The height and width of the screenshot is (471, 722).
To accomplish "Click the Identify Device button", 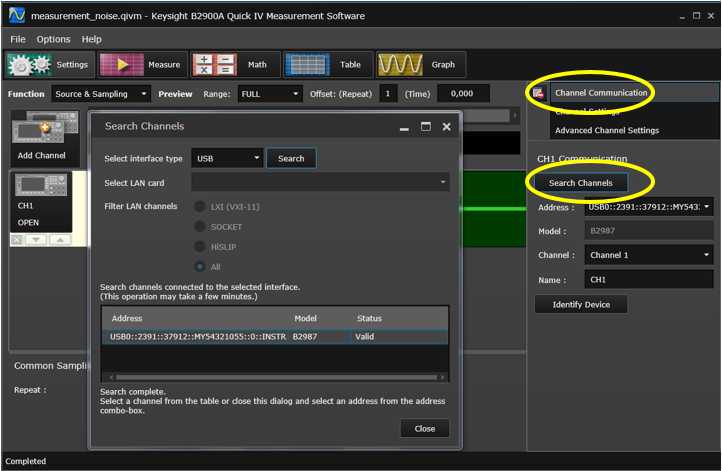I will coord(581,305).
